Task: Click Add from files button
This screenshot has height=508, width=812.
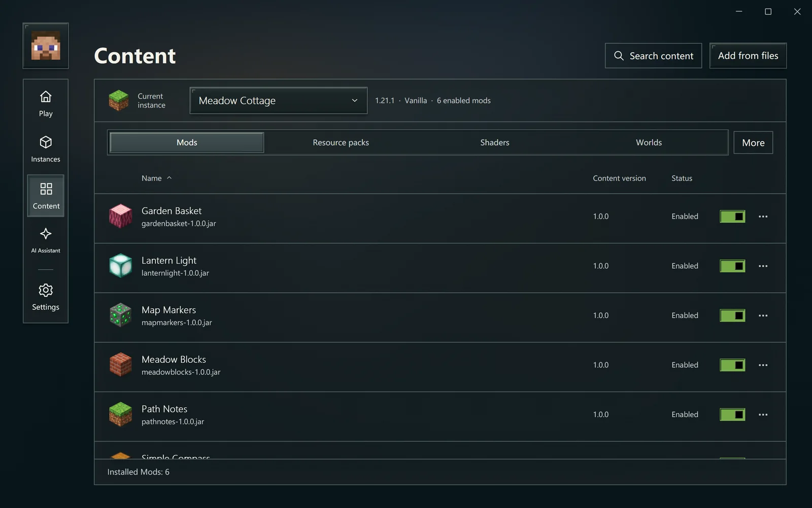Action: tap(748, 56)
